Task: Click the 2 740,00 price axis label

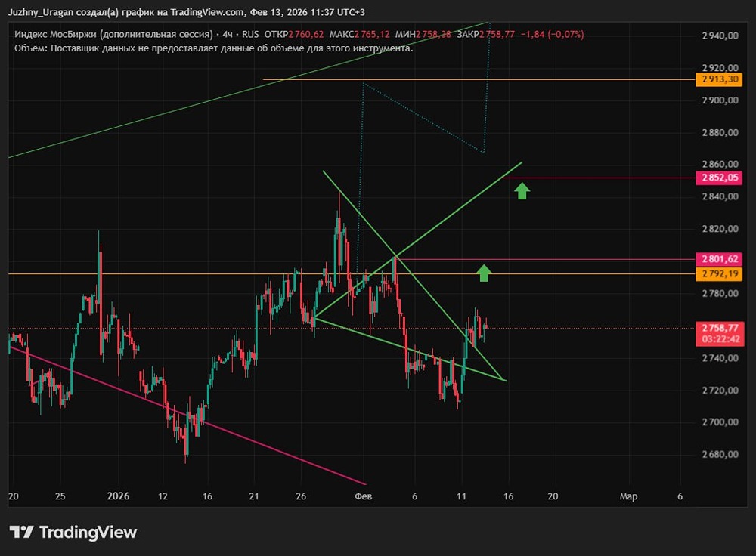Action: click(720, 358)
